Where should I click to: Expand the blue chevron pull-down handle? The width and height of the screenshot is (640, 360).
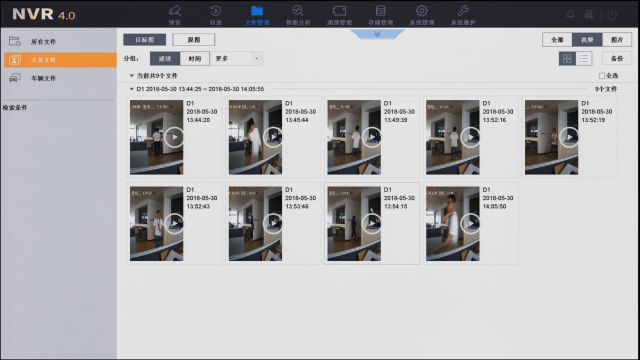click(377, 34)
